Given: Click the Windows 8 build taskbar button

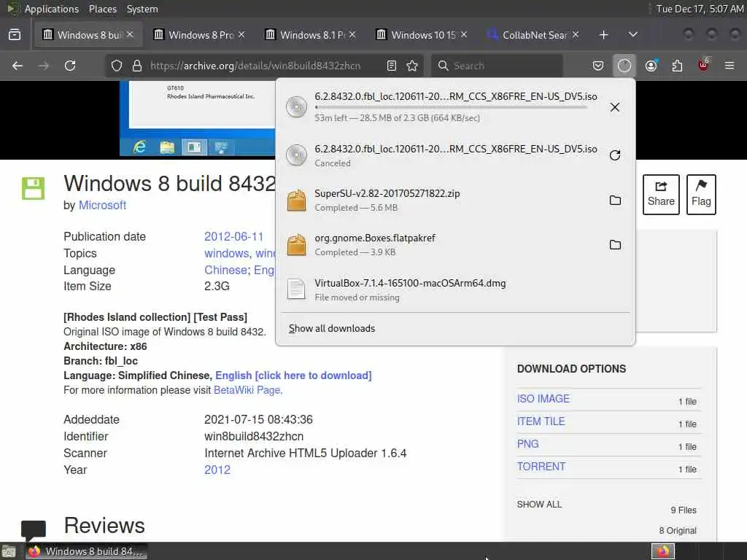Looking at the screenshot, I should coord(87,551).
